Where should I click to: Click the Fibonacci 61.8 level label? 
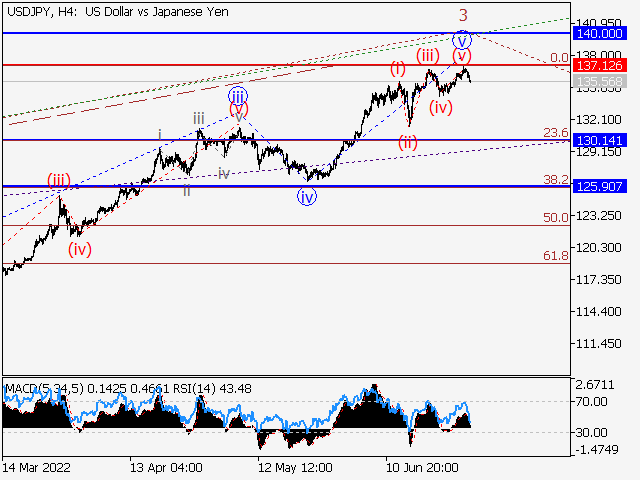[x=556, y=256]
